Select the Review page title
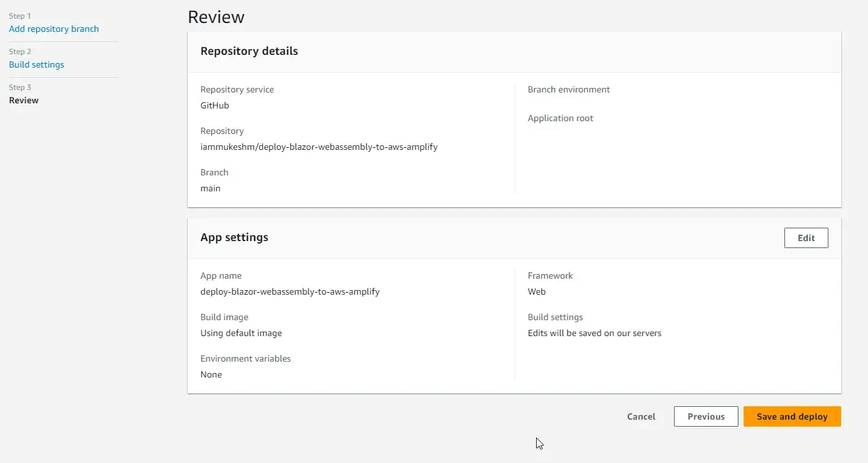Screen dimensions: 868x463 pos(216,17)
